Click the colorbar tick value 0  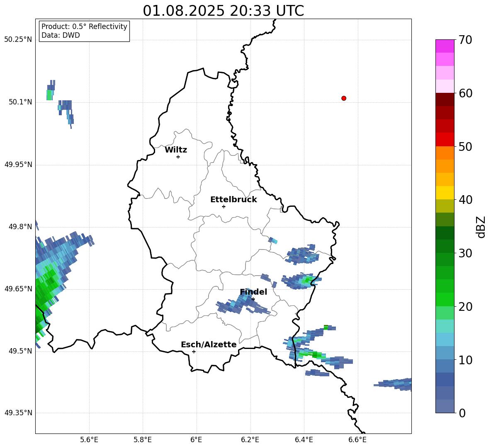tap(462, 413)
